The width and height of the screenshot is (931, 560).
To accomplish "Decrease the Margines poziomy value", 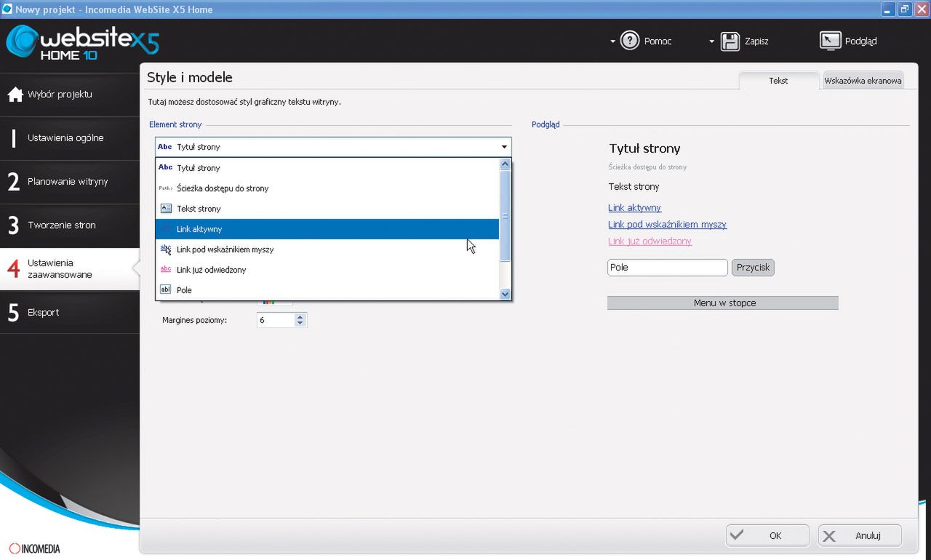I will click(300, 323).
